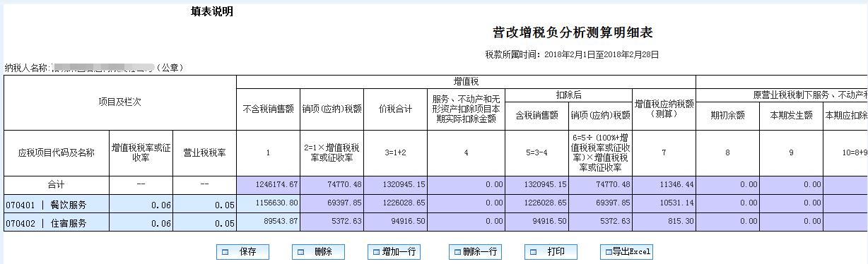Click the 应税项目代码及名称 header

[57, 152]
